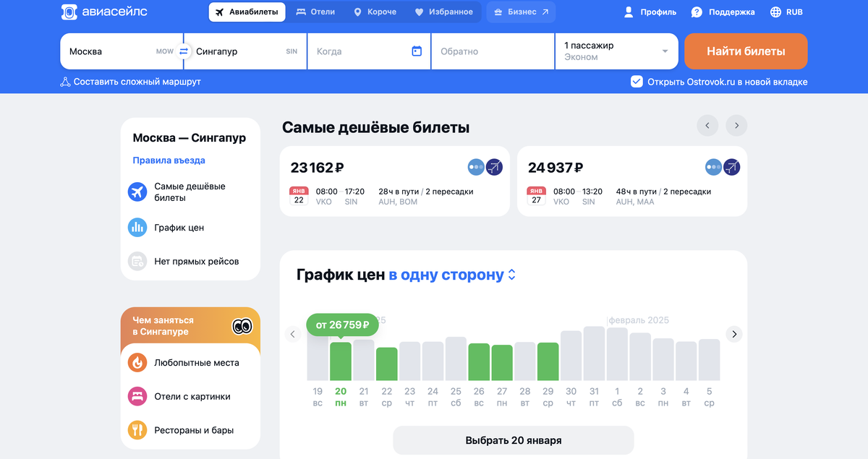Open the calendar icon in the date field
The height and width of the screenshot is (459, 868).
tap(416, 51)
